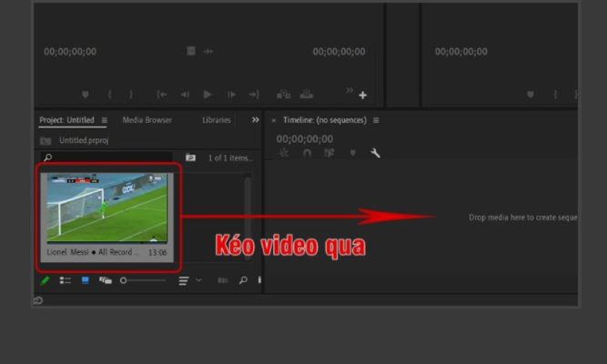Click Step Back 1 Frame in Source monitor
The width and height of the screenshot is (607, 364).
tap(185, 95)
